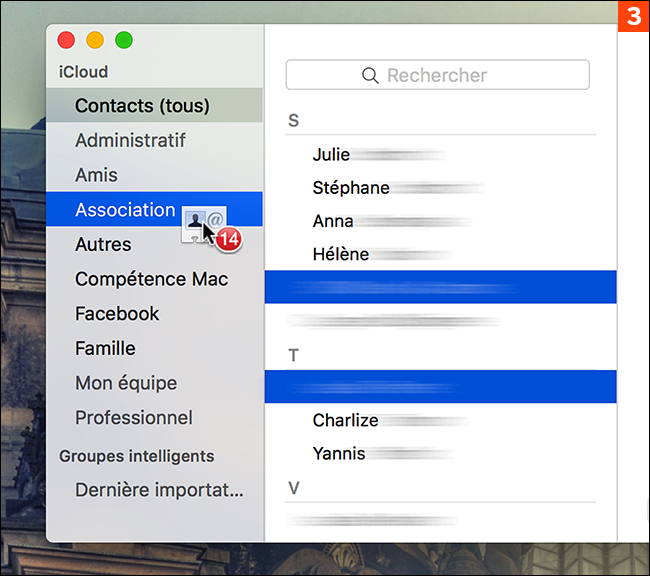Click the red 14 count badge
Image resolution: width=650 pixels, height=576 pixels.
click(229, 239)
